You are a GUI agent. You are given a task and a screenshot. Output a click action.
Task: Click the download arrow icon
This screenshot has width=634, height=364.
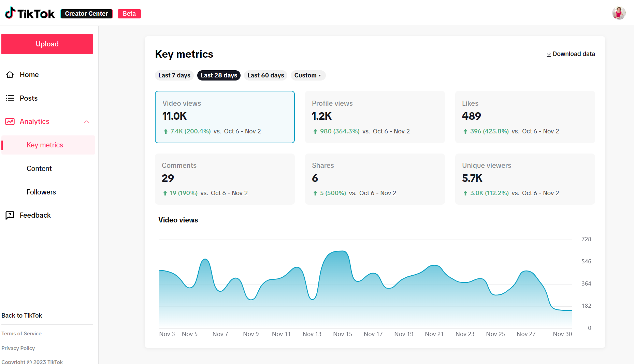pyautogui.click(x=549, y=54)
